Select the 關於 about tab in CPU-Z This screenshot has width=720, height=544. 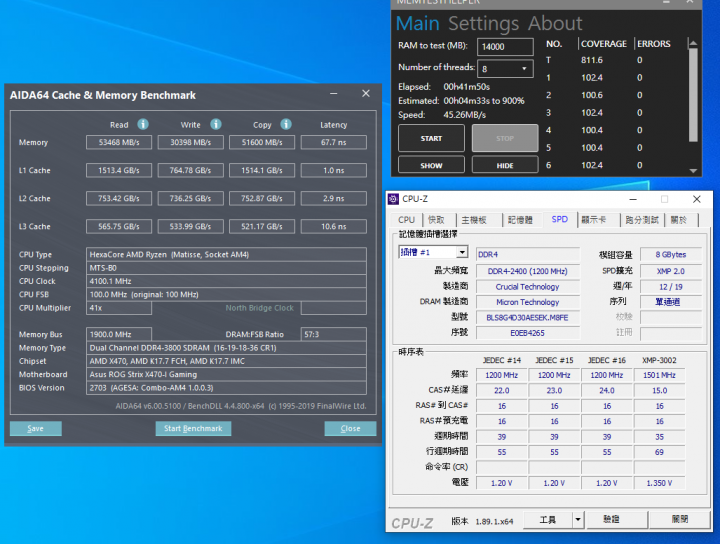[679, 220]
